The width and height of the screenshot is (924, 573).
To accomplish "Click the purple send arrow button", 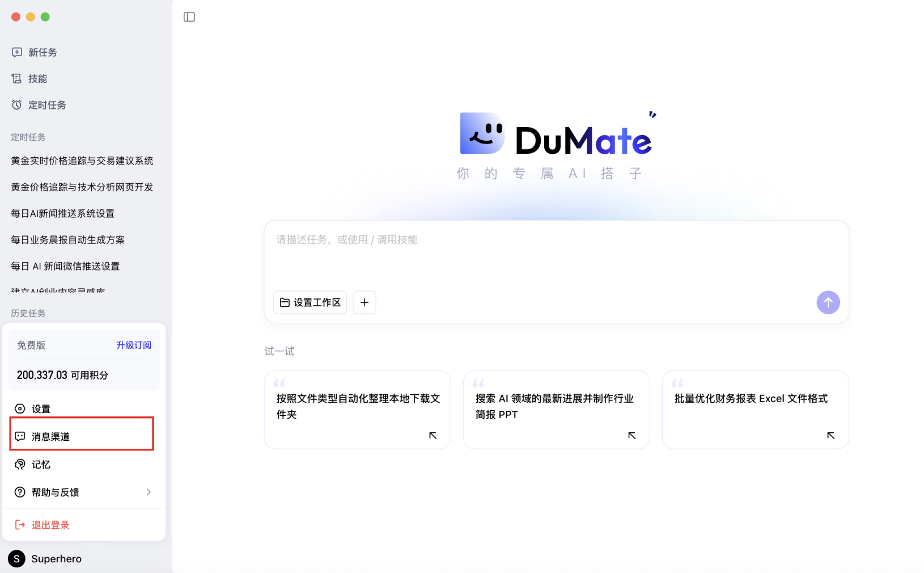I will [x=828, y=302].
